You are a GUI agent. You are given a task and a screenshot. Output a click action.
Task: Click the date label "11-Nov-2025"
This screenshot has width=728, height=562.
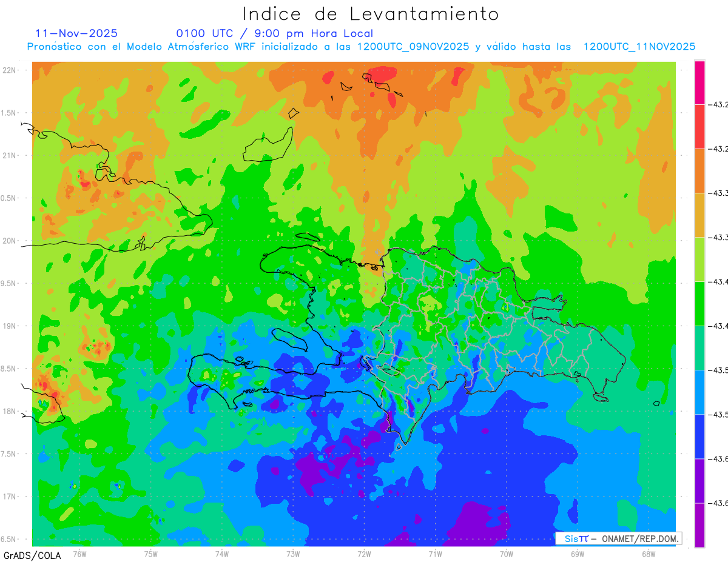pos(76,33)
